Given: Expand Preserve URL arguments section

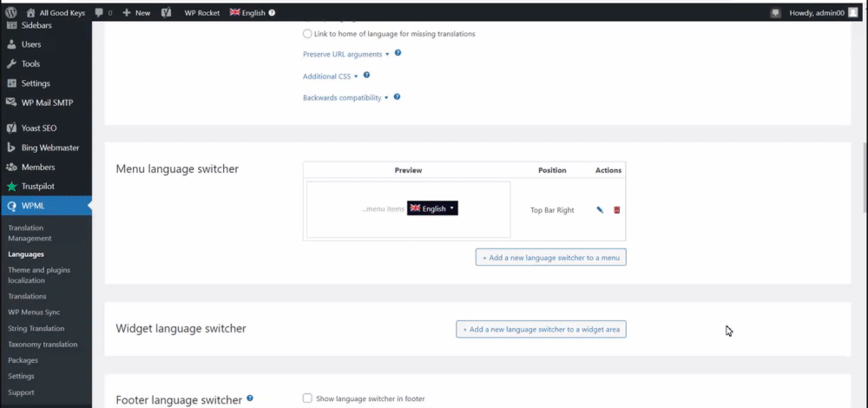Looking at the screenshot, I should (346, 54).
